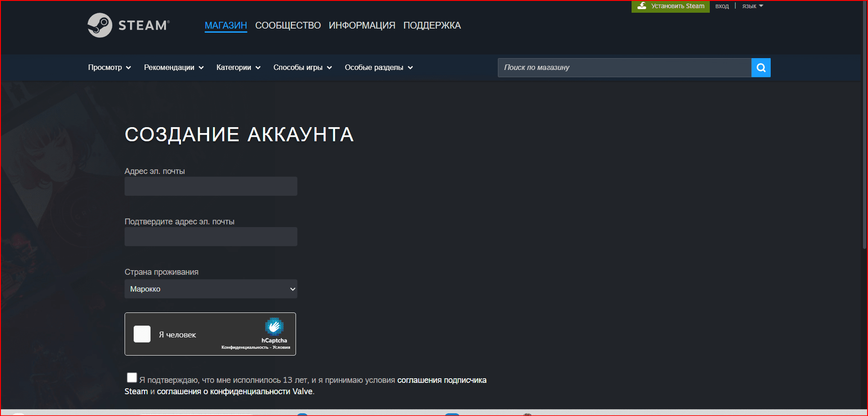Click the Адрес эл. почты field
This screenshot has width=868, height=416.
[211, 186]
